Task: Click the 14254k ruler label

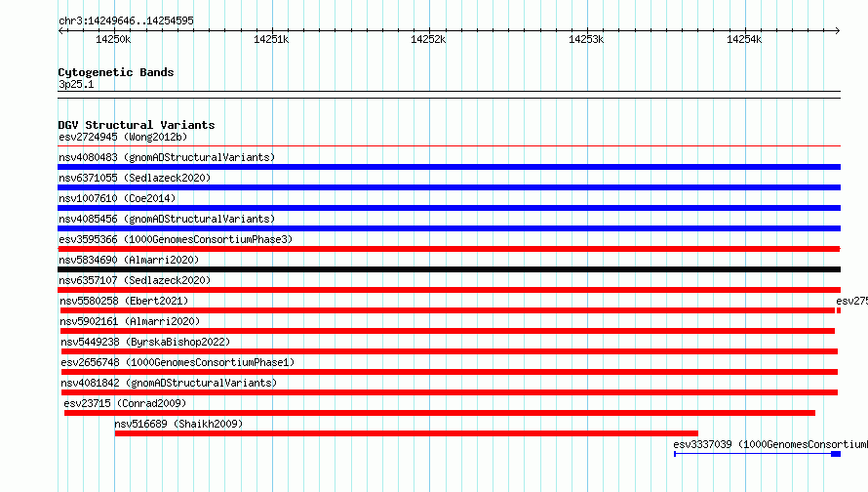Action: [744, 39]
